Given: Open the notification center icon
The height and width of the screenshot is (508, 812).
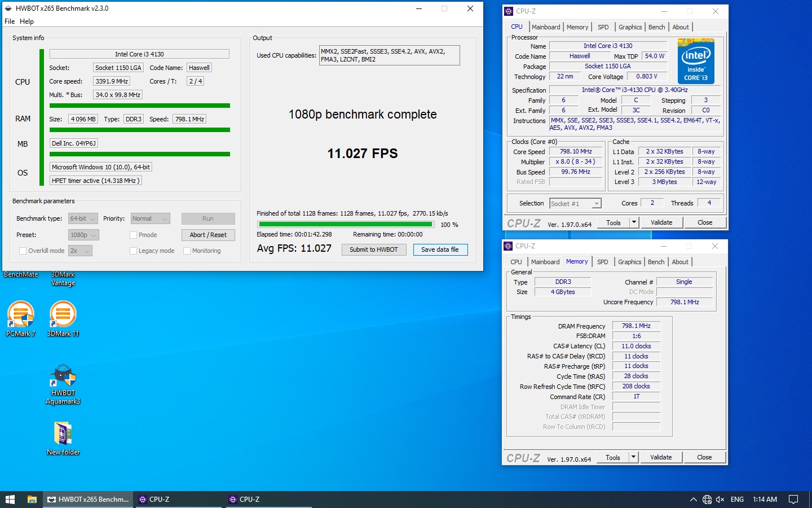Looking at the screenshot, I should (793, 500).
